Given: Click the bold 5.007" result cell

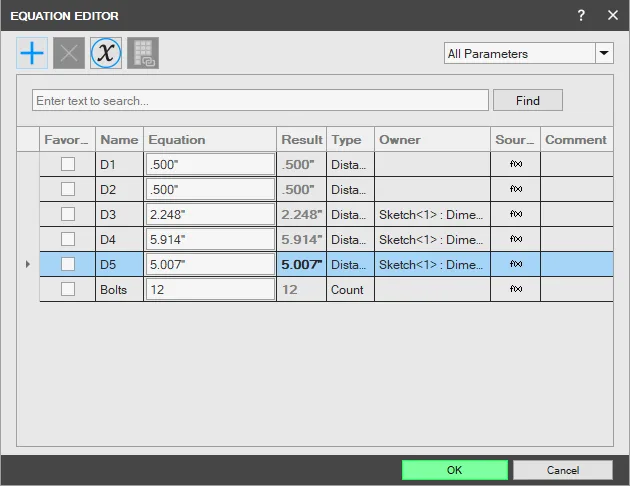Looking at the screenshot, I should tap(301, 264).
